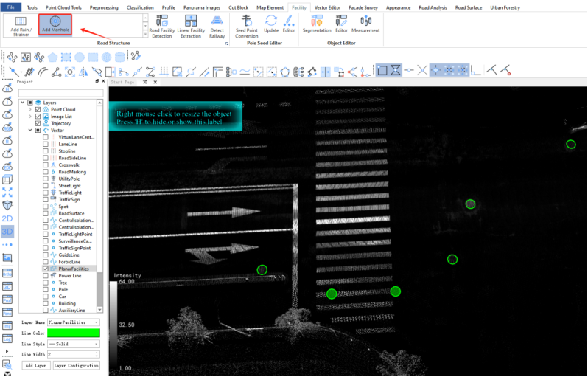Click the Intensity color scale bar
The image size is (588, 377).
(x=113, y=326)
